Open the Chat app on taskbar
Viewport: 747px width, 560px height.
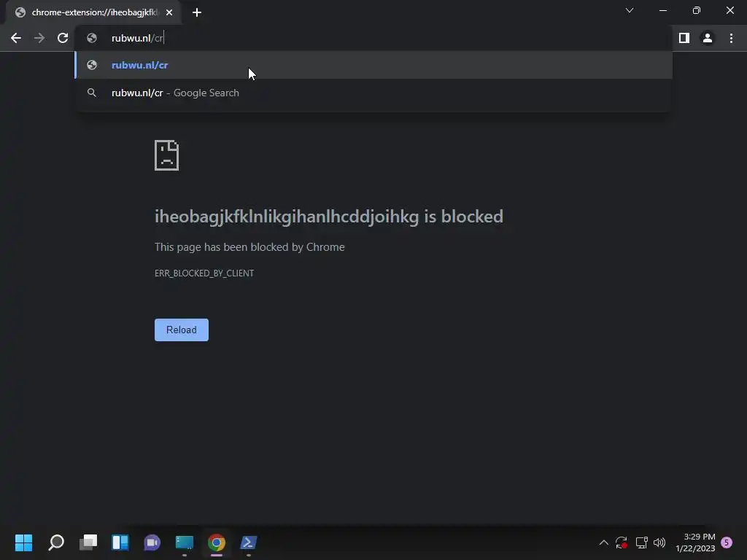pyautogui.click(x=152, y=542)
